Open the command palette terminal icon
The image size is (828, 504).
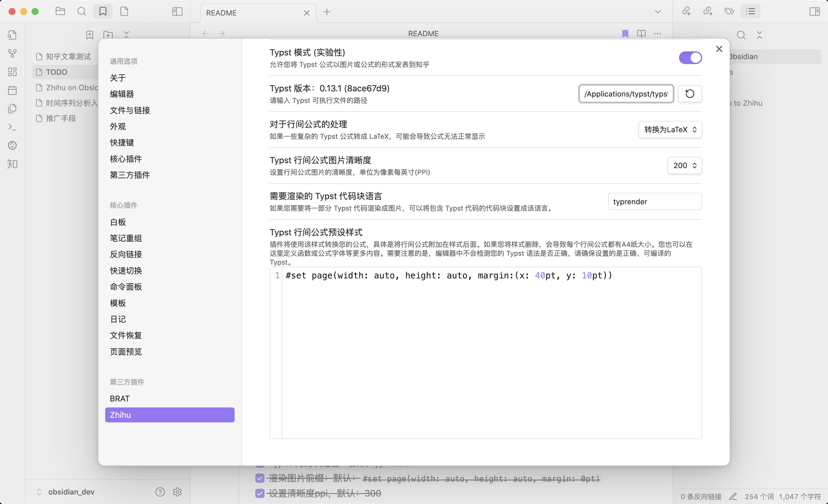(x=12, y=127)
